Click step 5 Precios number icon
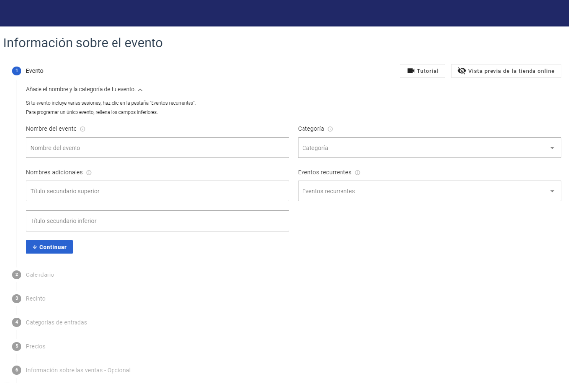The image size is (569, 392). (x=17, y=346)
